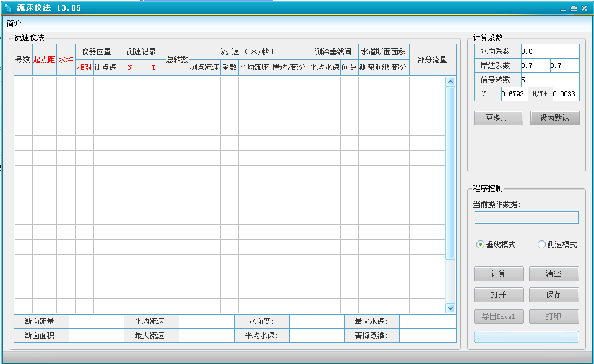Click the 测点深 sub-column header
Image resolution: width=594 pixels, height=364 pixels.
(x=106, y=67)
